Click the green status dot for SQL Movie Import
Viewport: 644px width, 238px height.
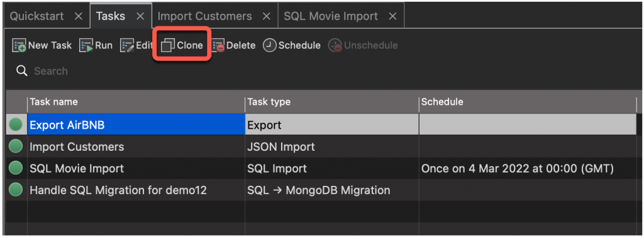click(x=16, y=168)
